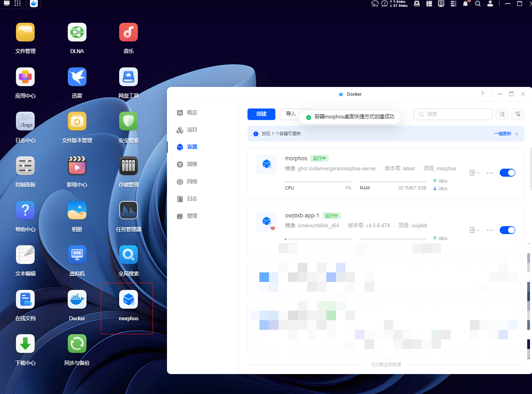Dismiss the container update notice banner
The height and width of the screenshot is (394, 532).
coord(516,134)
